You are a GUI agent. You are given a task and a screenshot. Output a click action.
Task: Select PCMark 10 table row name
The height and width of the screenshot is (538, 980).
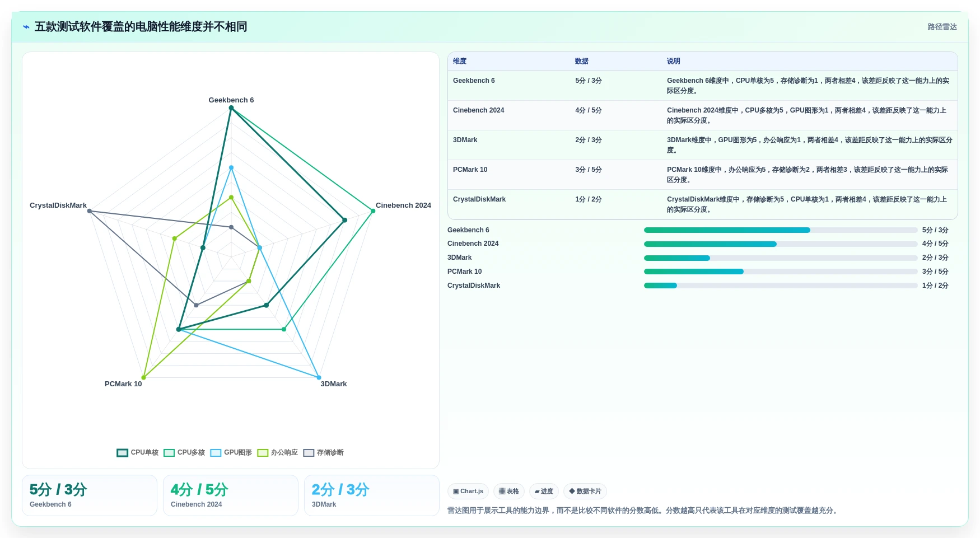click(470, 170)
